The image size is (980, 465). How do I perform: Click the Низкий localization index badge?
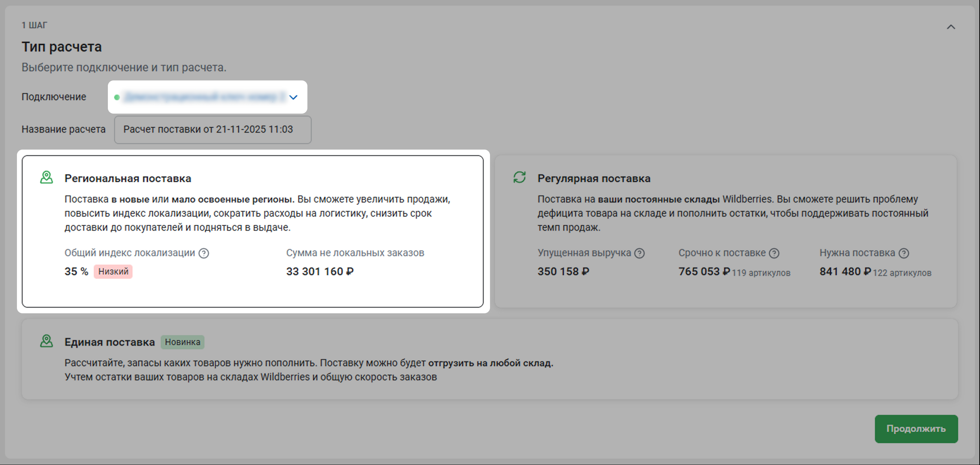point(113,272)
